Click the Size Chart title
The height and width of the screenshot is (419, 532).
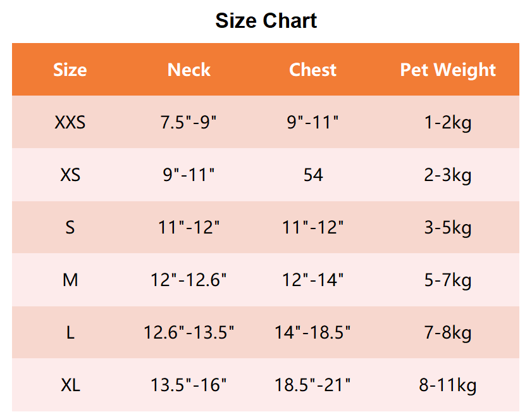click(266, 21)
